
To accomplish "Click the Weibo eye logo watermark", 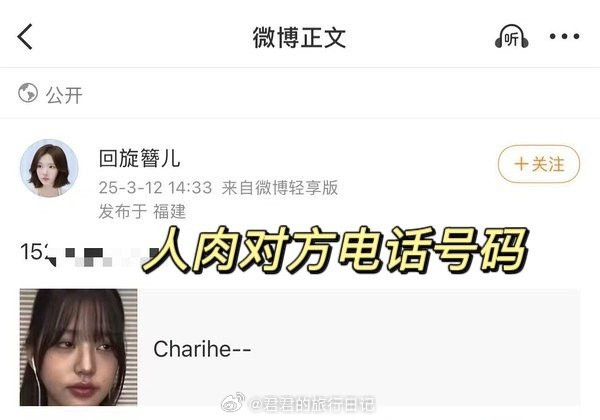I will [x=233, y=402].
